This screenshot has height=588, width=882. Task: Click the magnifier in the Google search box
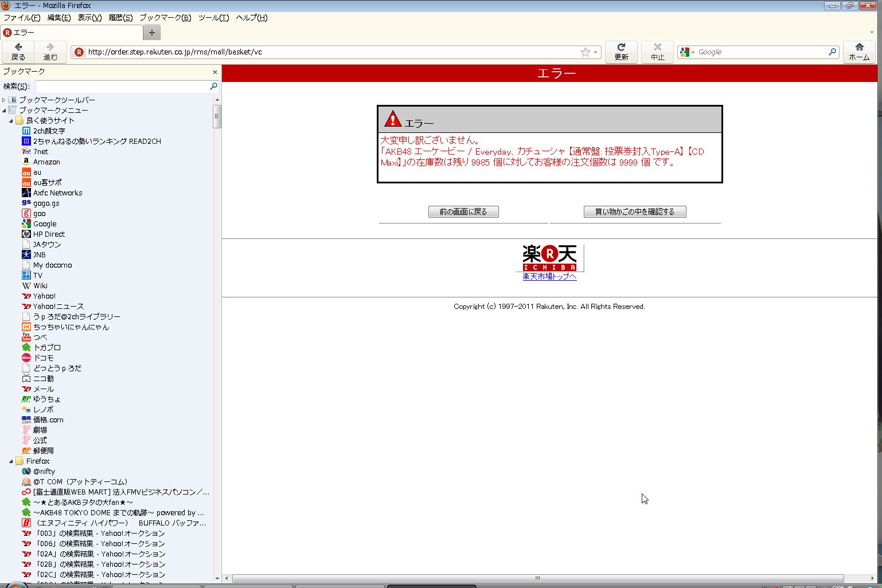point(832,52)
